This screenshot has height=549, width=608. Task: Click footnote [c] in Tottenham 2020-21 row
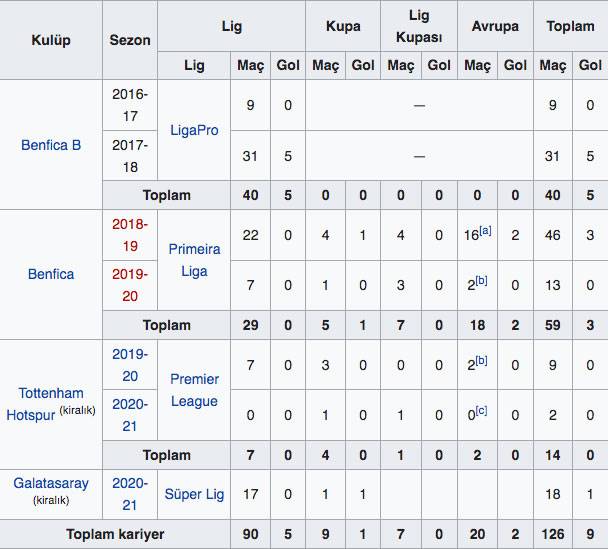click(x=481, y=411)
